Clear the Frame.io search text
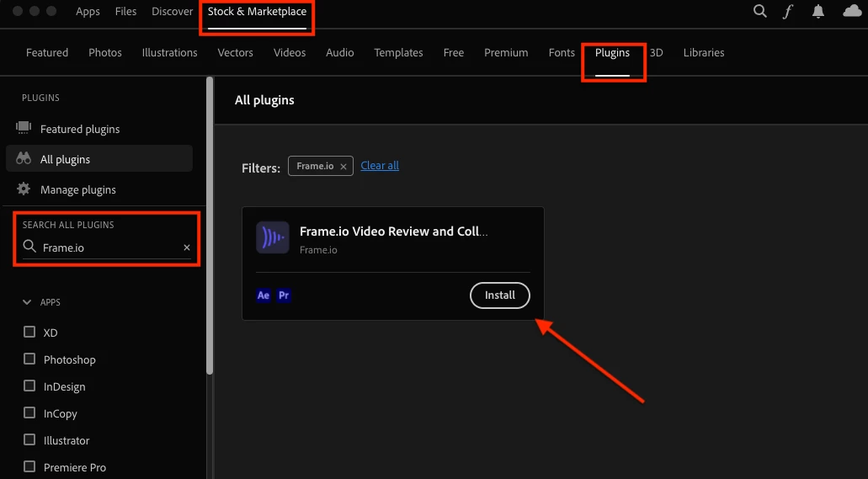 tap(187, 247)
